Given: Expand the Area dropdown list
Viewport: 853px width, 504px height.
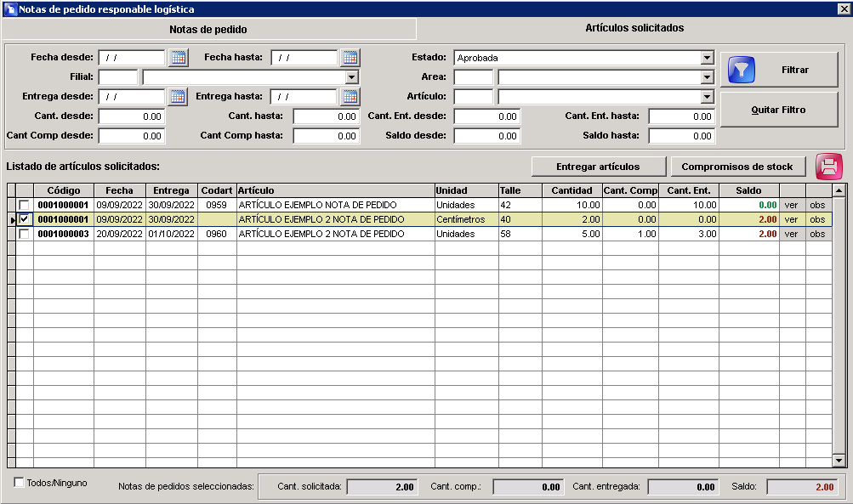Looking at the screenshot, I should 707,77.
